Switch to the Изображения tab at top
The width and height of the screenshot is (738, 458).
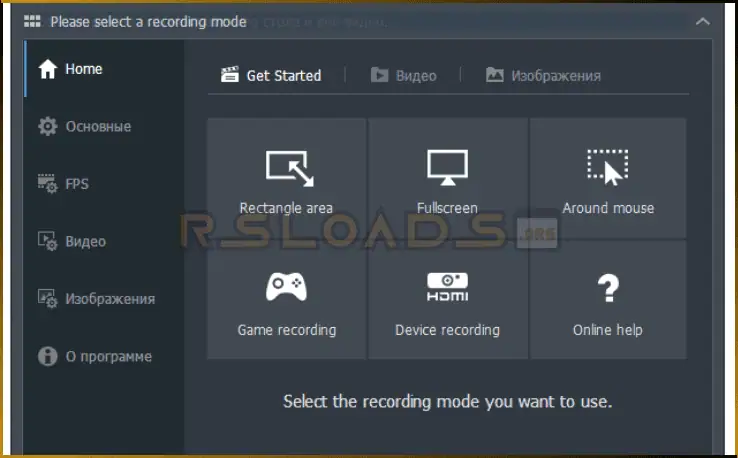543,75
